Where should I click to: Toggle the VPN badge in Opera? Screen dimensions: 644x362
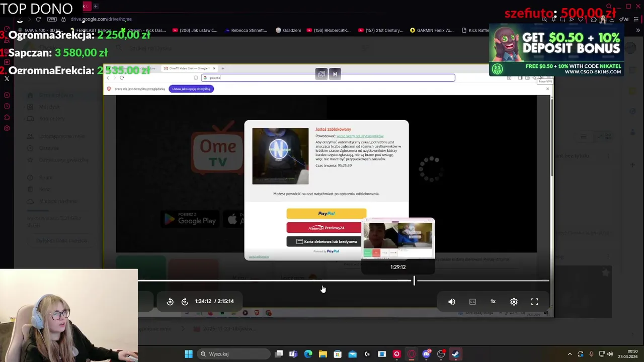[52, 19]
